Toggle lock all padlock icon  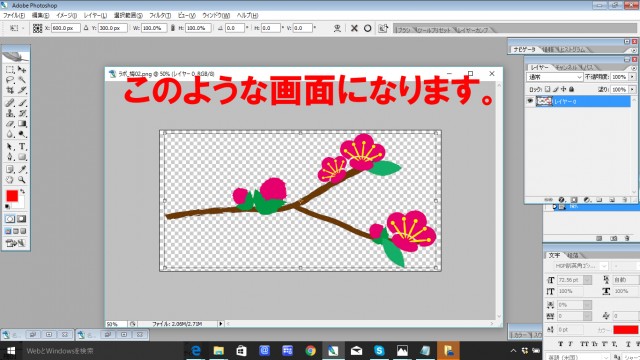pos(571,89)
